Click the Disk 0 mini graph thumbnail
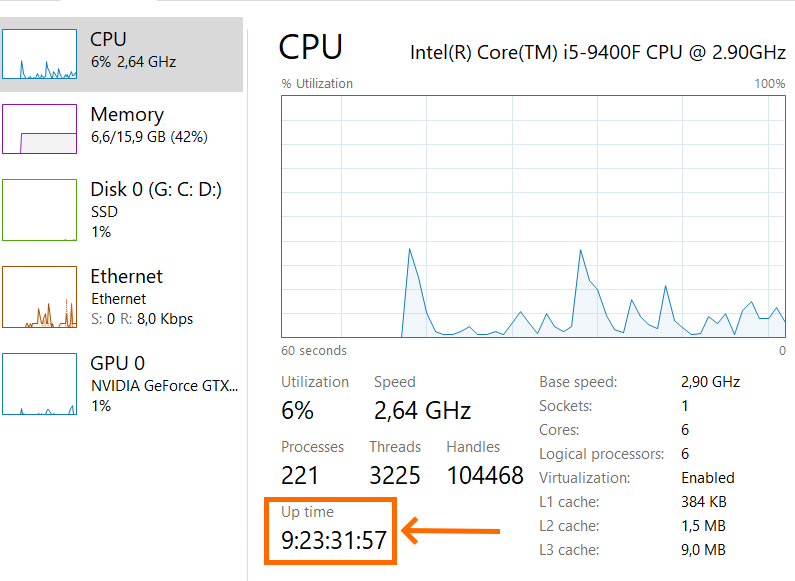 pos(39,210)
